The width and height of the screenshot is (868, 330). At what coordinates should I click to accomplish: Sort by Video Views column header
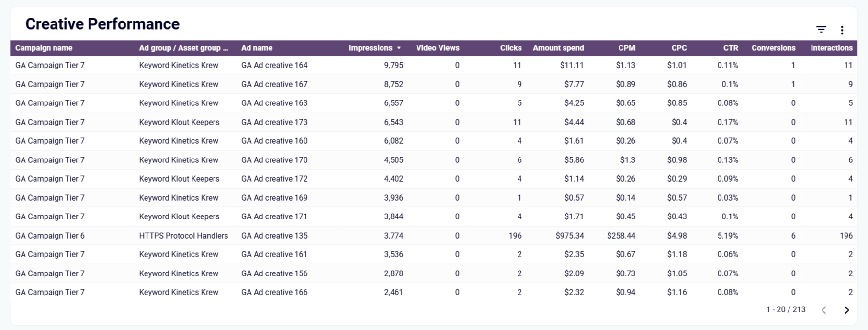click(x=438, y=48)
